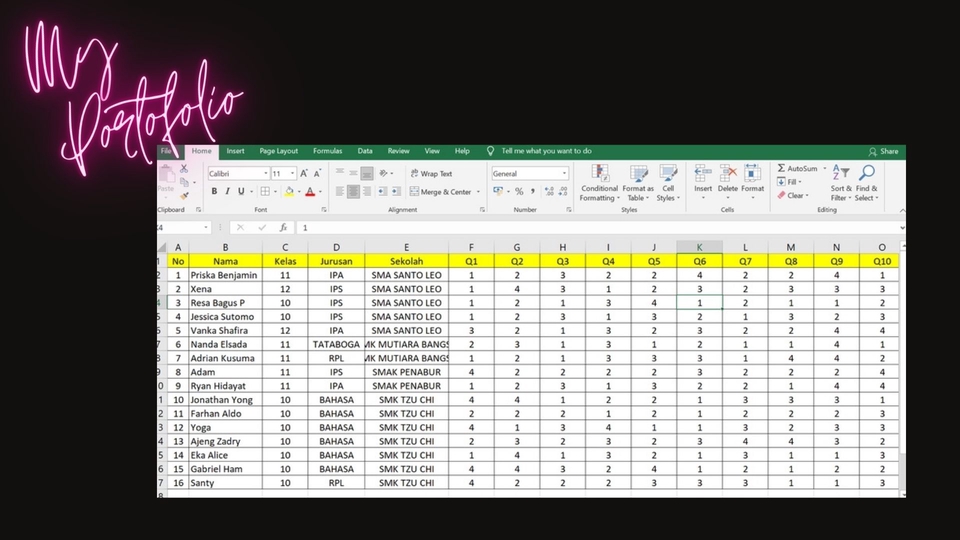Switch to the Review tab
960x540 pixels.
(398, 151)
